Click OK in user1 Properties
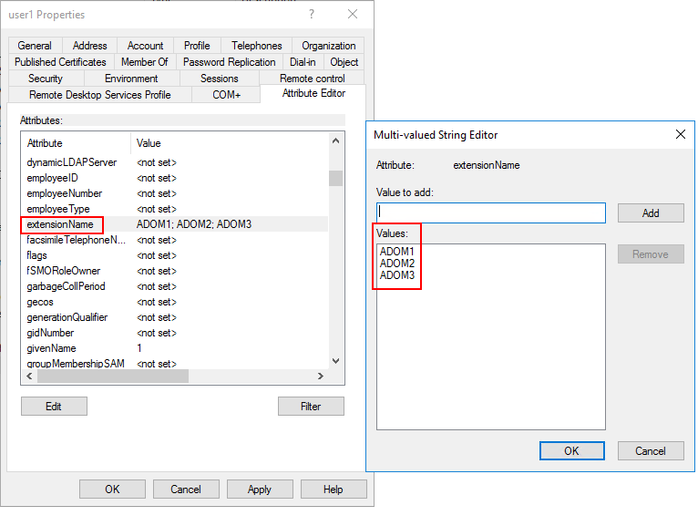 pos(112,490)
